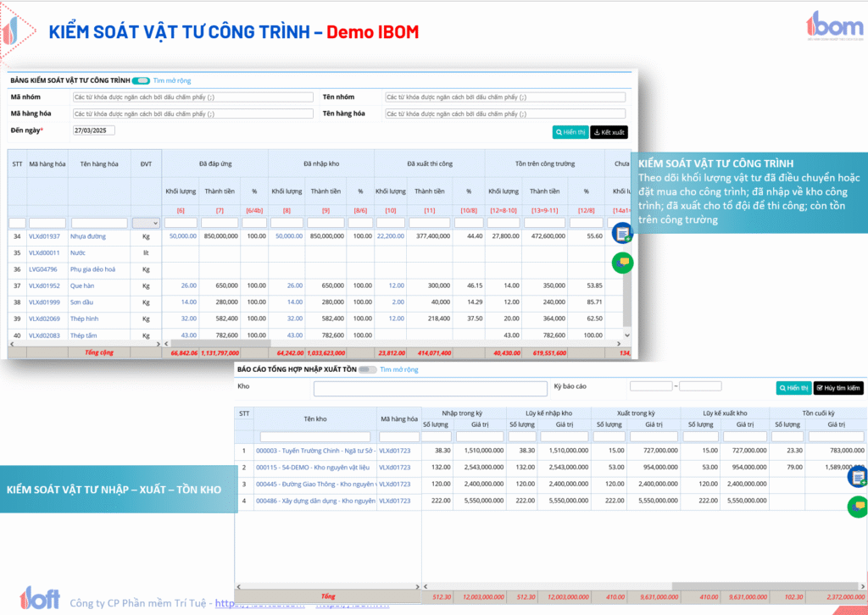Click the Kho search input field
868x615 pixels.
(x=430, y=388)
